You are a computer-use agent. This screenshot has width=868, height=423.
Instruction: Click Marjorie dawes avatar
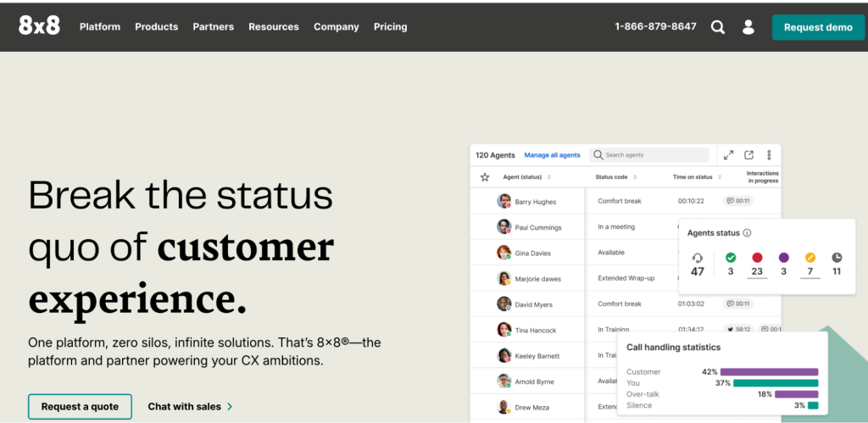(x=504, y=278)
